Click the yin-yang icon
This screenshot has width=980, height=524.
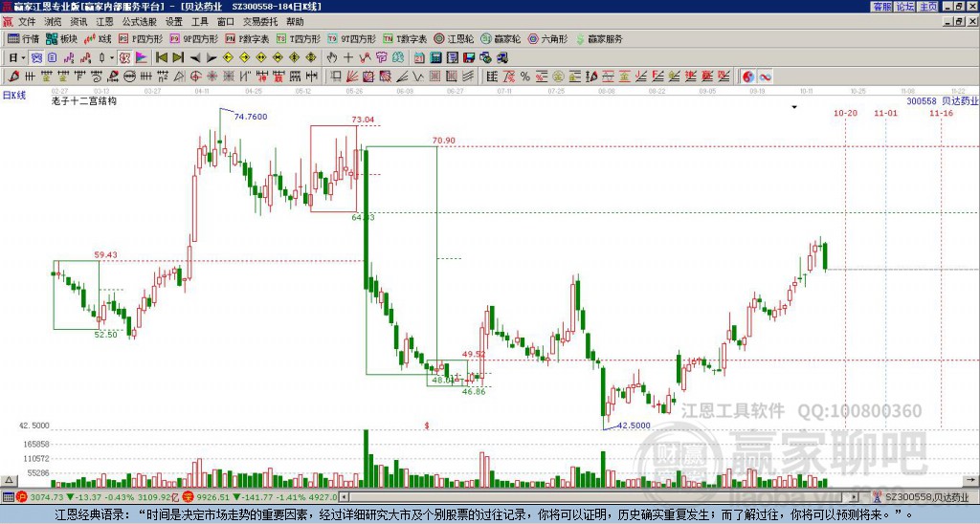[747, 76]
